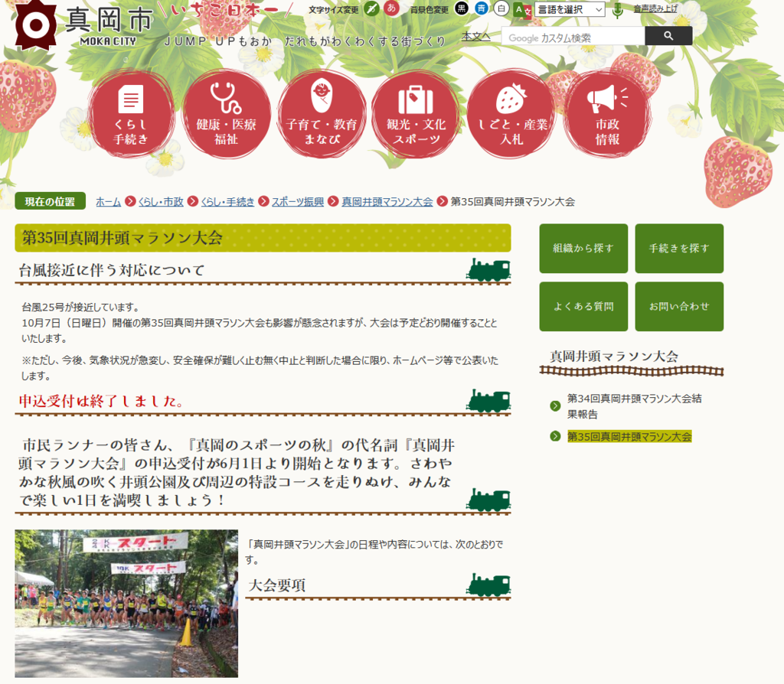784x684 pixels.
Task: Click 真岡井頭マラソン大会 sidebar heading
Action: pyautogui.click(x=613, y=357)
